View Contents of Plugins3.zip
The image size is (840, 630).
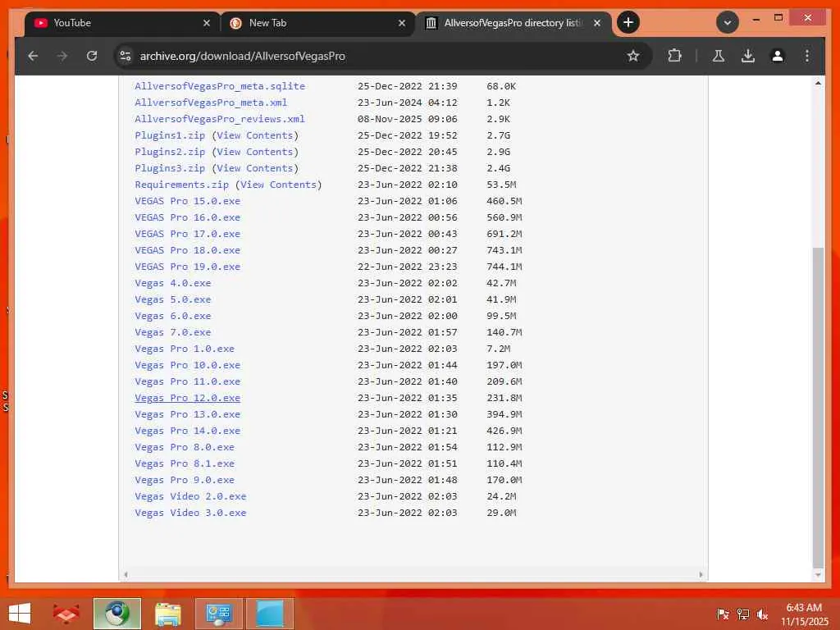(255, 168)
